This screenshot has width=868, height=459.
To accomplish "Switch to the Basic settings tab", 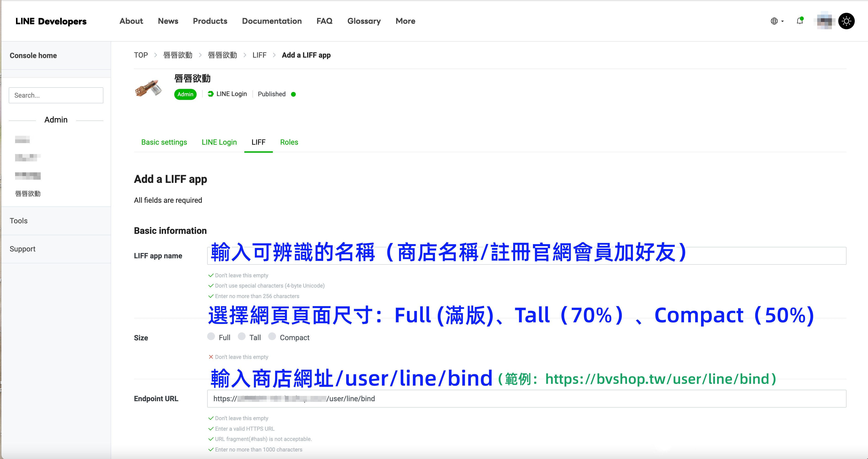I will tap(164, 142).
